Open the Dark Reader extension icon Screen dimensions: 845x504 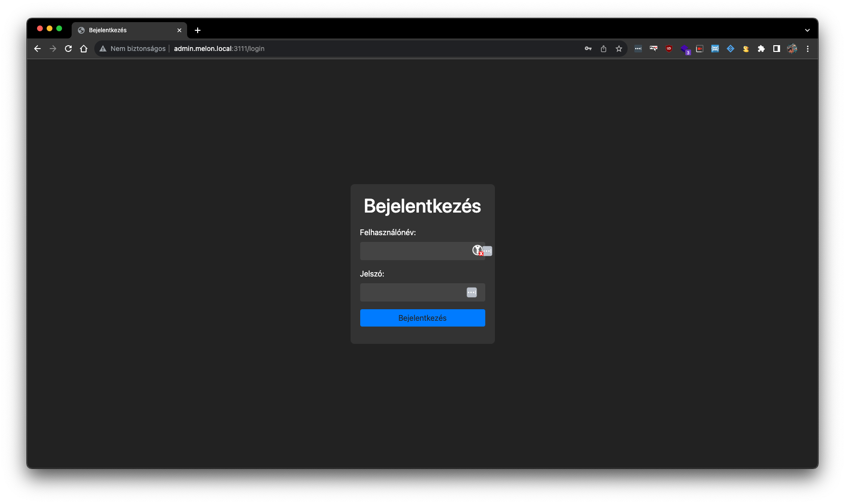pyautogui.click(x=777, y=49)
